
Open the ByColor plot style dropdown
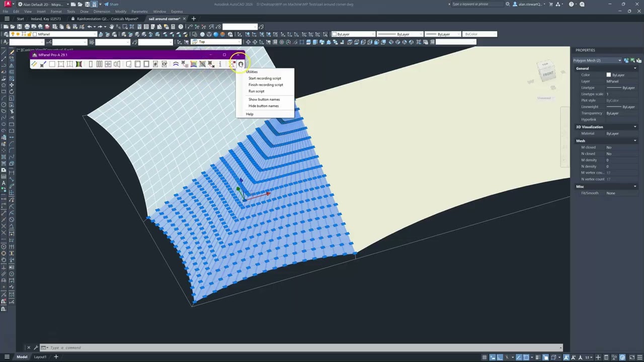(480, 34)
